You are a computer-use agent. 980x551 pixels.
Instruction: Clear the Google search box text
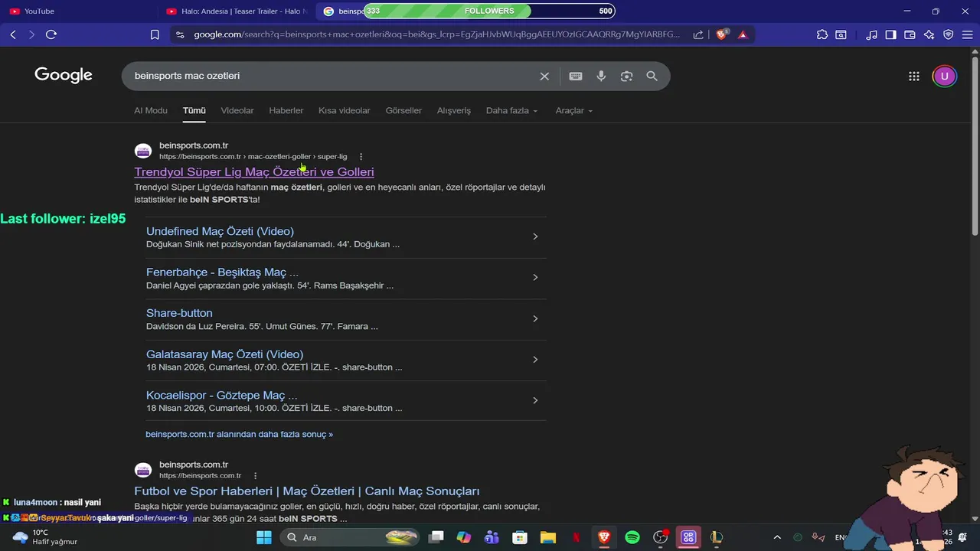click(544, 76)
